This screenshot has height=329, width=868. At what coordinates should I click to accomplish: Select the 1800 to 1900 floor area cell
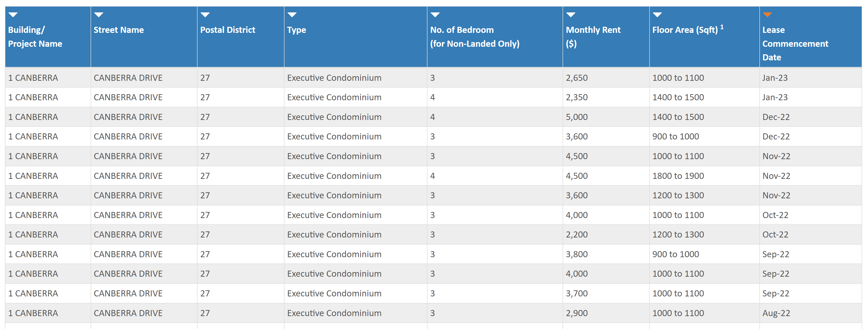678,176
